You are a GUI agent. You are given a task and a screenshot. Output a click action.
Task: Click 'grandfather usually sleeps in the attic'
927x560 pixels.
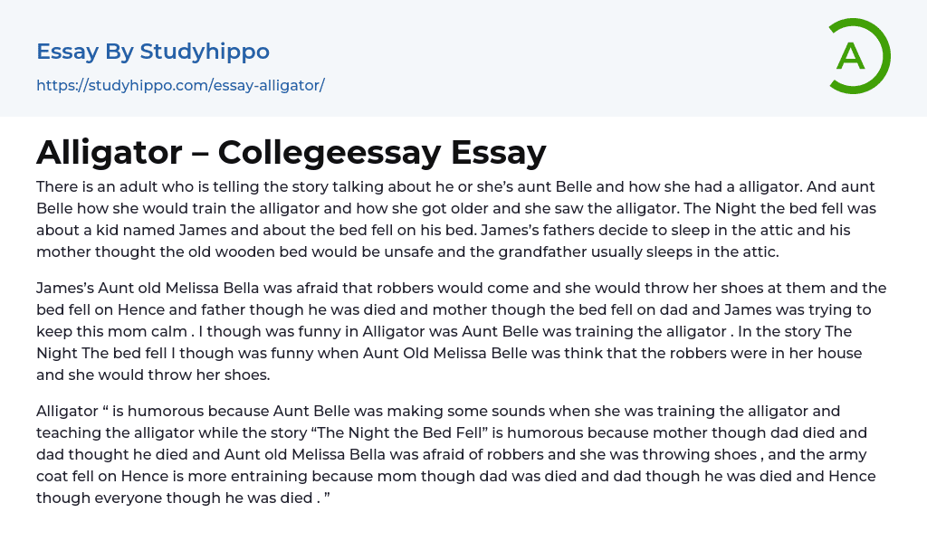(644, 252)
